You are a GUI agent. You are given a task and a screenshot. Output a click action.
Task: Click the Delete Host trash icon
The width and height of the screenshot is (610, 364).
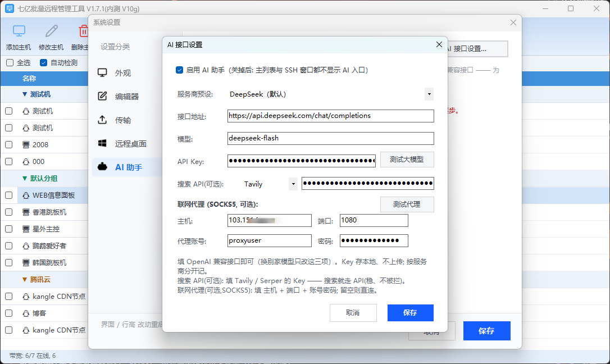coord(83,31)
